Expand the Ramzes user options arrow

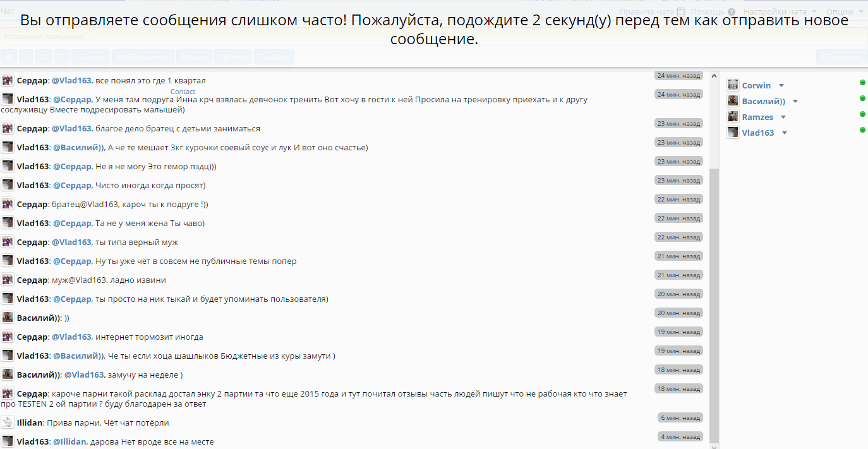[783, 117]
